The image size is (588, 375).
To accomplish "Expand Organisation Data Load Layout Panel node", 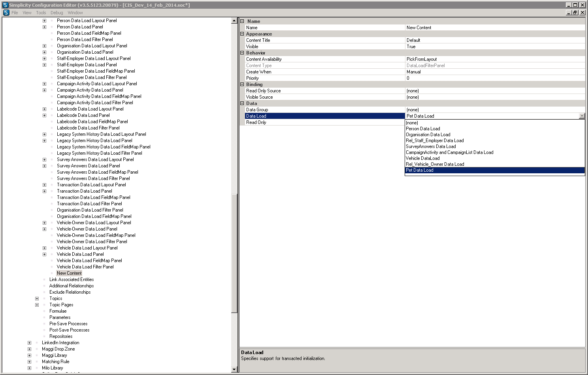I will (x=44, y=46).
